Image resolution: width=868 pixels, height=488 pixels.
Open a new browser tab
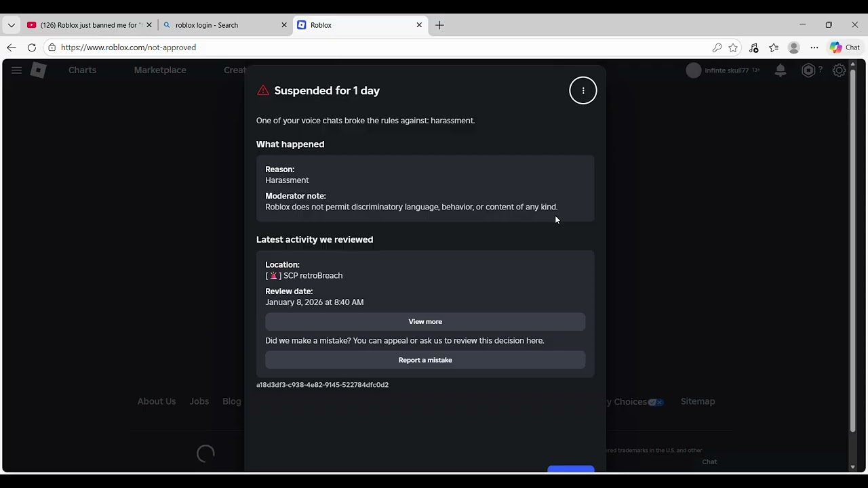[439, 25]
